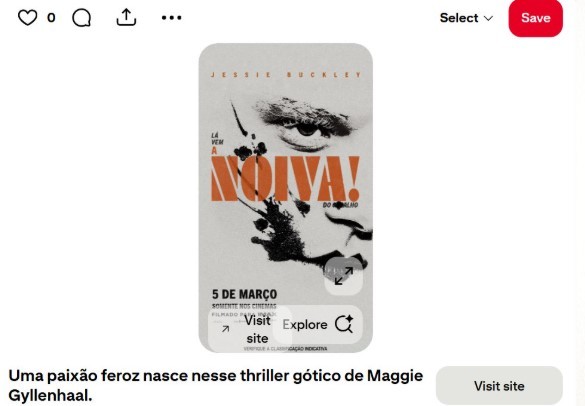The width and height of the screenshot is (585, 406).
Task: Click the orange NOIVA! title on the poster
Action: pyautogui.click(x=285, y=178)
